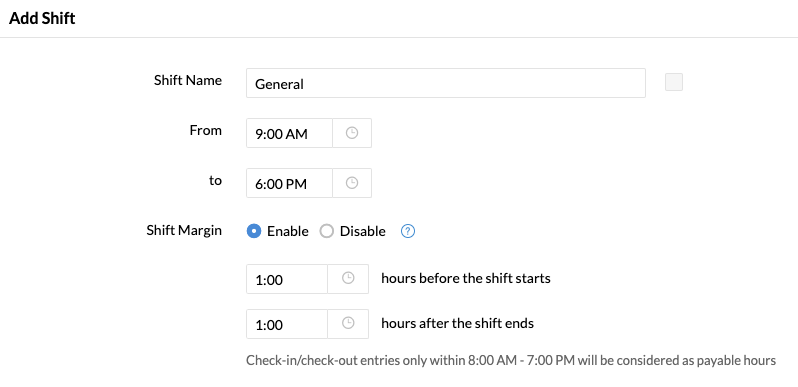Click the 'hours before the shift starts' text
Image resolution: width=798 pixels, height=387 pixels.
pos(466,279)
